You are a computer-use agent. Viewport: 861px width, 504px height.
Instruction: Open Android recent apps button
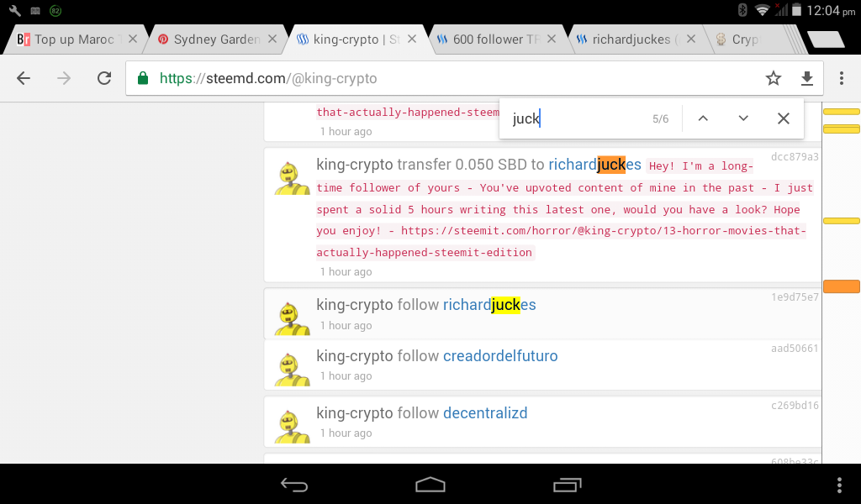pos(568,485)
